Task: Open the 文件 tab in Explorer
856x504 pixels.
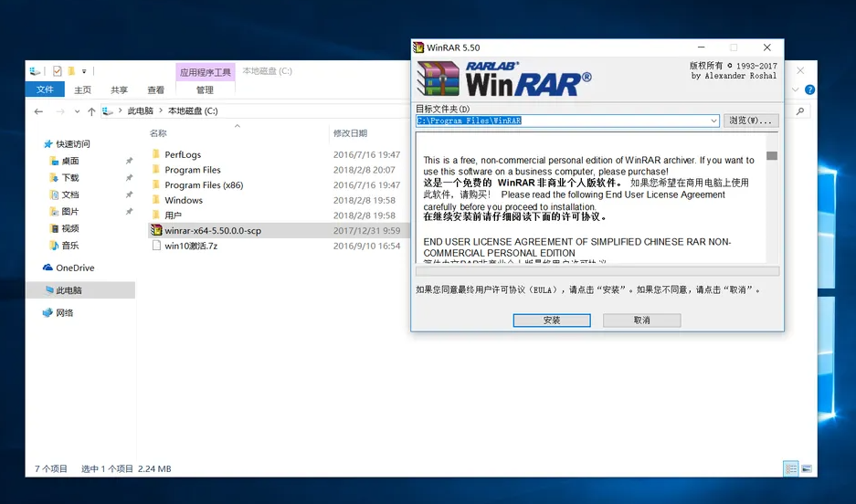Action: click(45, 89)
